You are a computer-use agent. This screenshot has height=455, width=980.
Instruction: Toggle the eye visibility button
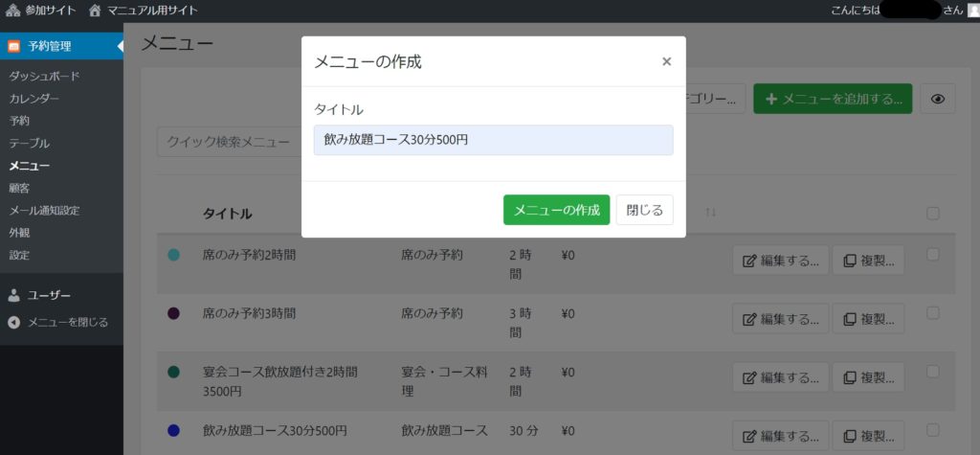[x=937, y=99]
